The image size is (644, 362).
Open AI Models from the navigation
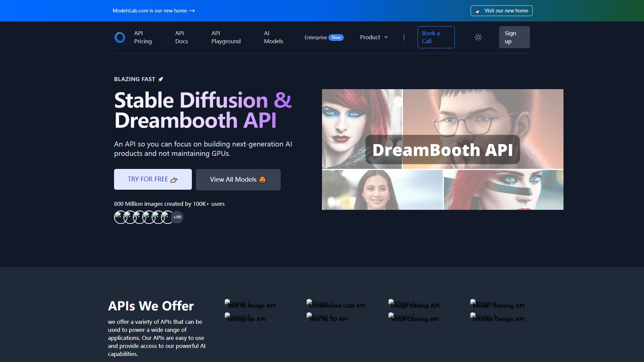click(x=273, y=37)
